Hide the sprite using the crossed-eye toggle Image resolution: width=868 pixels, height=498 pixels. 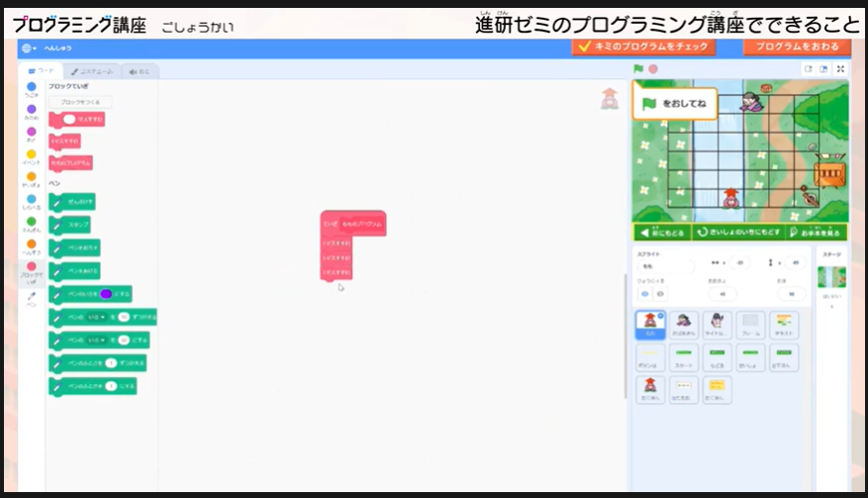(660, 294)
